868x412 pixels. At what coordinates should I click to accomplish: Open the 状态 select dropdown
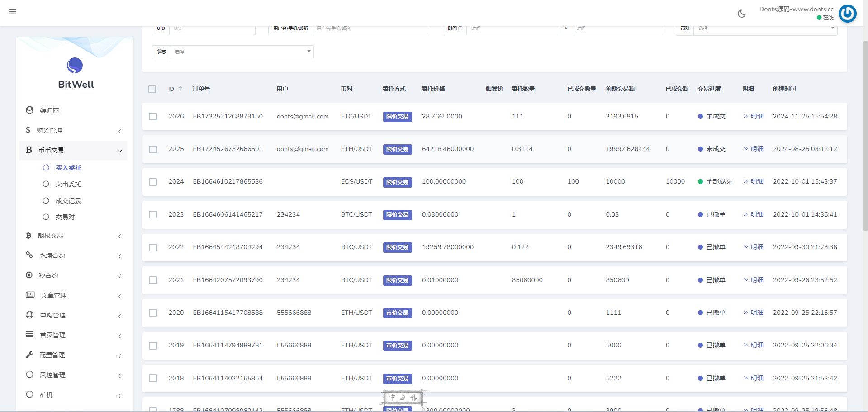[242, 52]
